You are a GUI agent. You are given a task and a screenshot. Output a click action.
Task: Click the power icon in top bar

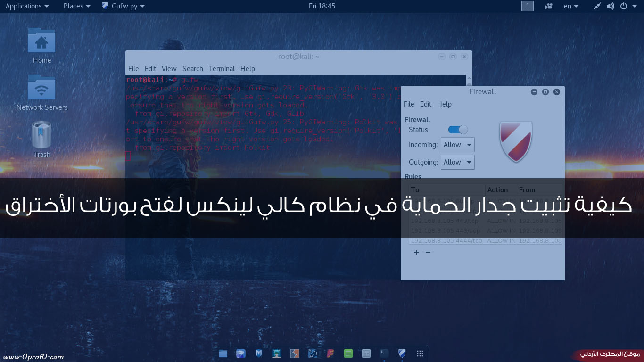(x=624, y=6)
